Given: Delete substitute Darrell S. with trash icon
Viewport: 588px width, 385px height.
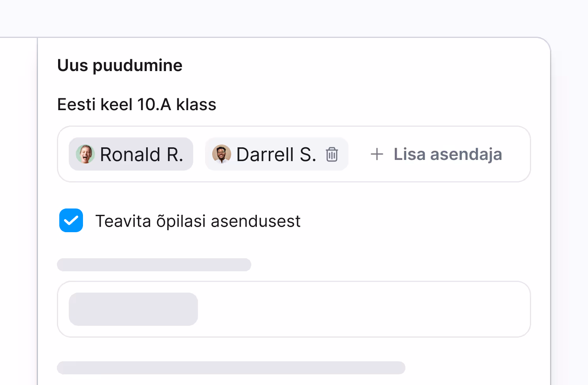Looking at the screenshot, I should click(x=332, y=154).
